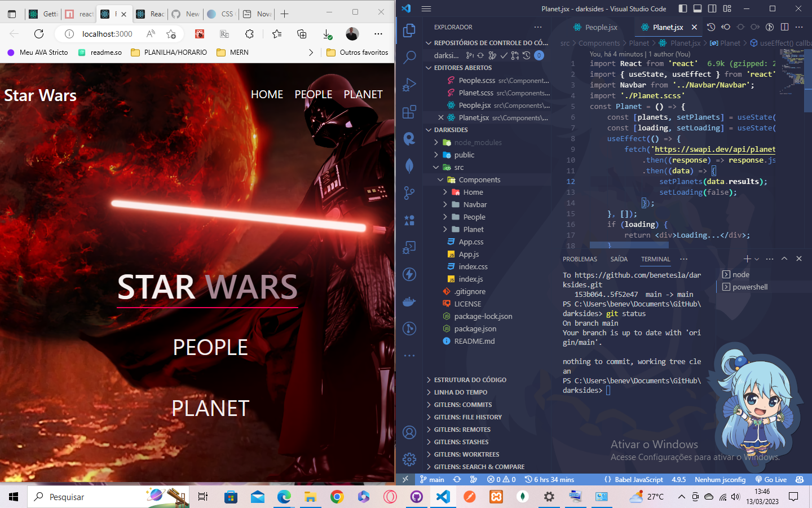Open the main branch indicator in status bar

[432, 479]
